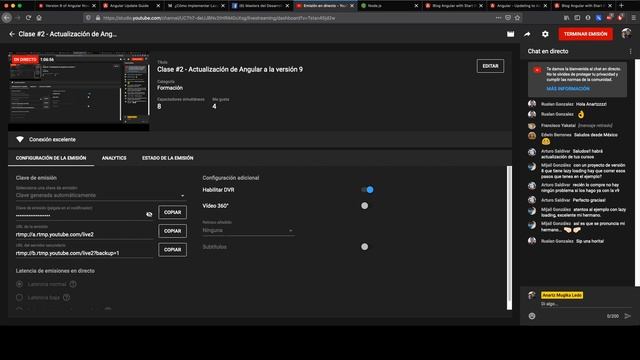
Task: Click the site padlock icon in address bar
Action: tap(98, 18)
